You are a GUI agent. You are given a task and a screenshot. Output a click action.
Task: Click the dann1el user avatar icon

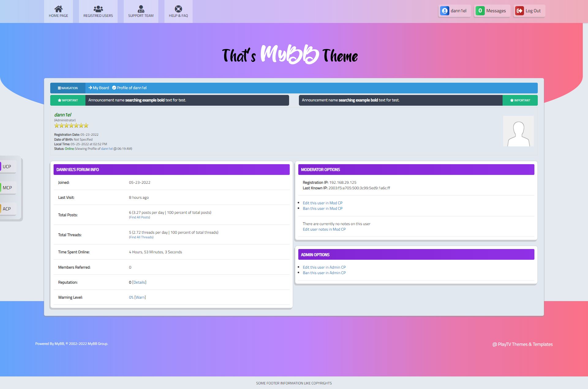tap(444, 11)
